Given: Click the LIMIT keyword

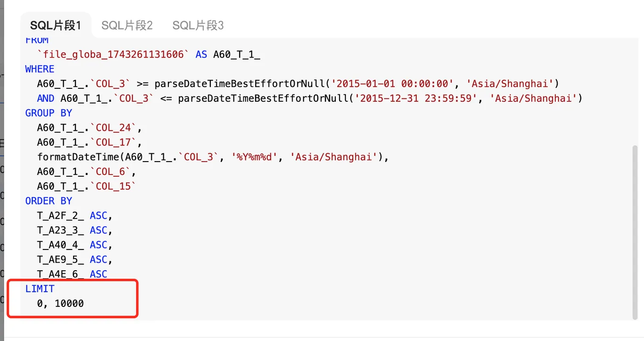Looking at the screenshot, I should [40, 289].
